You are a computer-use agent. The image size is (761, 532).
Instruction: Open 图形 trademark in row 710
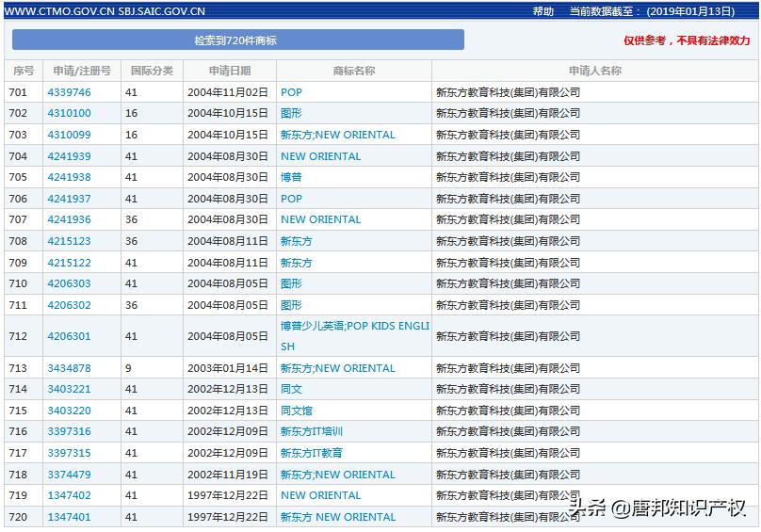291,283
